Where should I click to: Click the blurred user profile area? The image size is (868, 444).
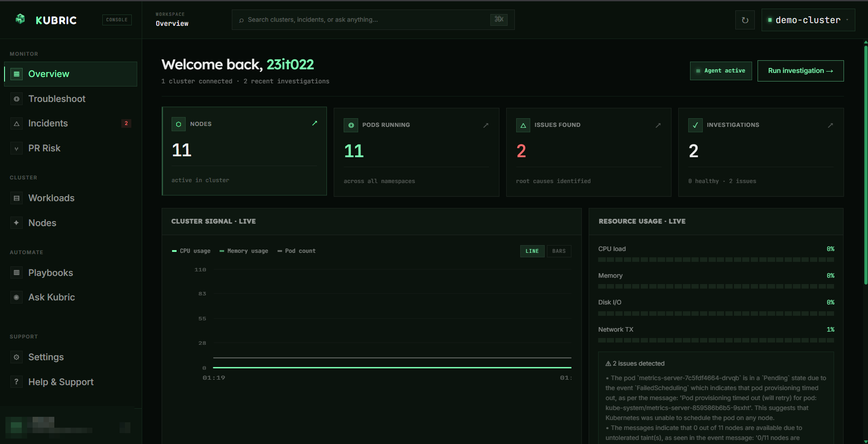[x=68, y=427]
